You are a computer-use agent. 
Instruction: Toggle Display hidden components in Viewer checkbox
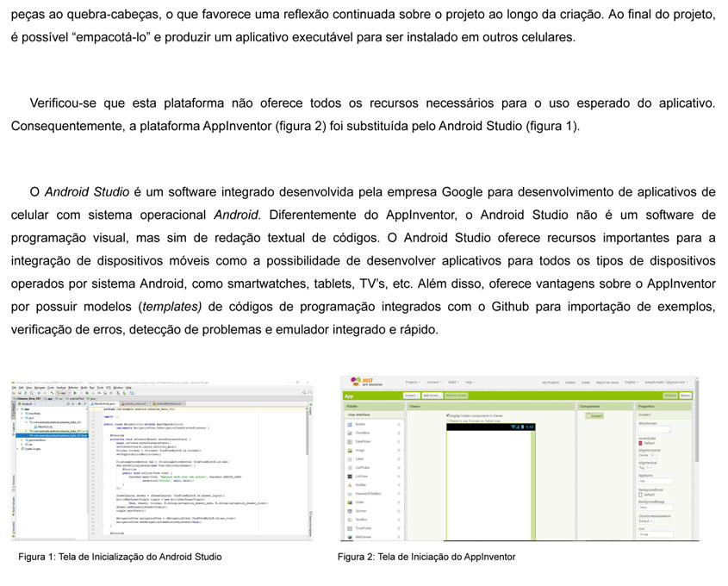(x=448, y=415)
